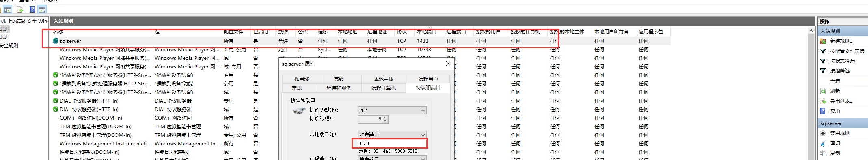The height and width of the screenshot is (160, 868).
Task: Click the 导出列表 icon in actions pane
Action: pyautogui.click(x=823, y=101)
